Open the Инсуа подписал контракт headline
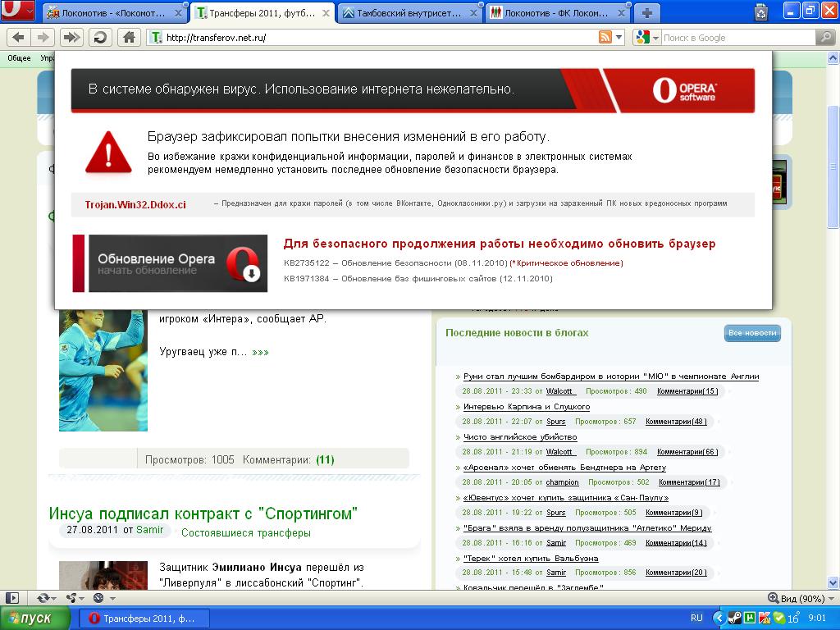This screenshot has width=840, height=630. tap(203, 514)
